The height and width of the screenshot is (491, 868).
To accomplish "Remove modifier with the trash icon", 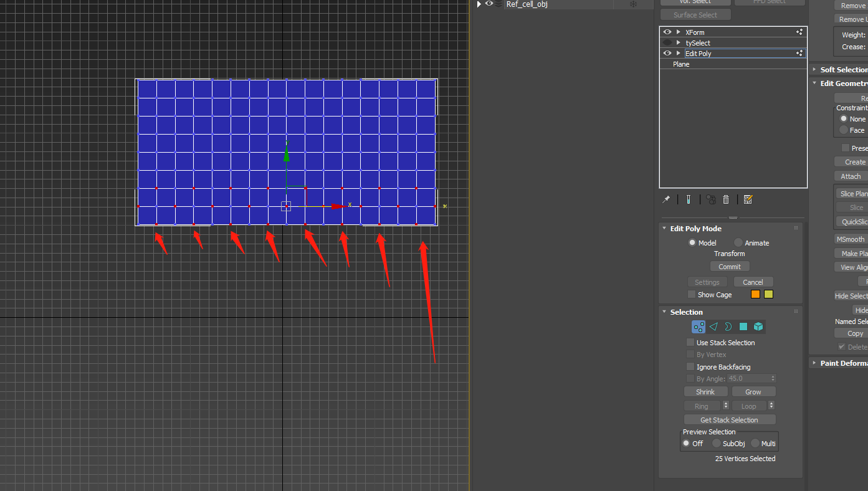I will [x=726, y=199].
